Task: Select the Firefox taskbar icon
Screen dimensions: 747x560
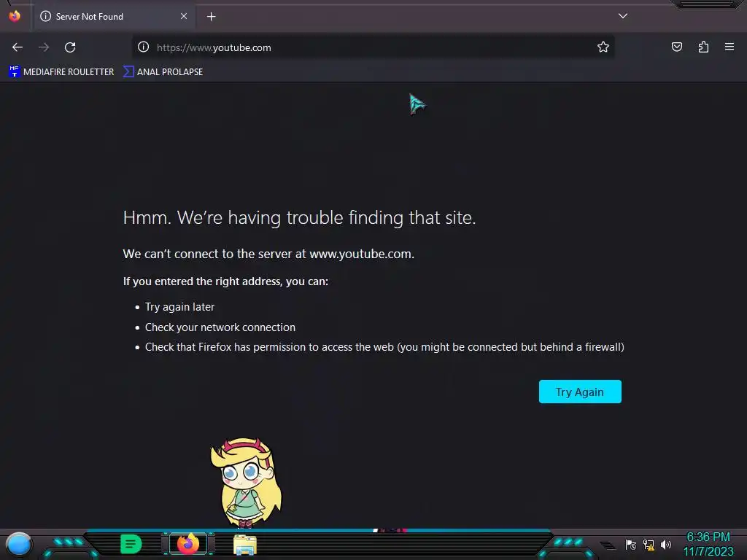Action: 188,544
